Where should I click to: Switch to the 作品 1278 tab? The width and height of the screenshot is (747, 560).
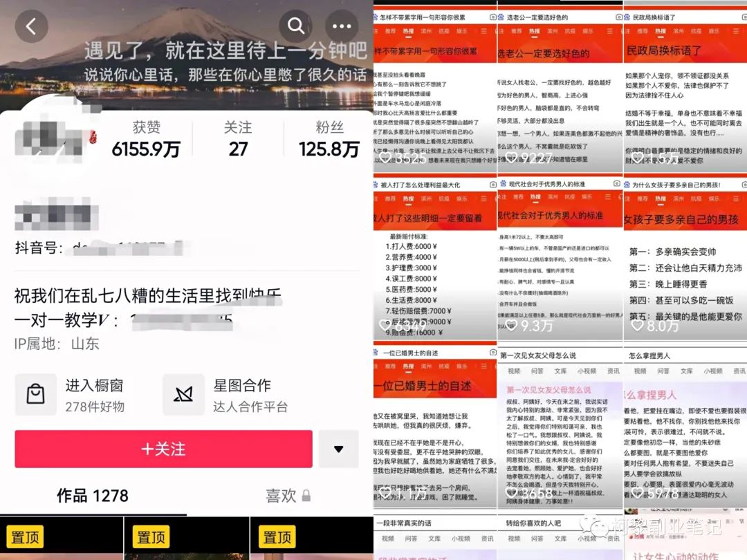click(x=93, y=496)
